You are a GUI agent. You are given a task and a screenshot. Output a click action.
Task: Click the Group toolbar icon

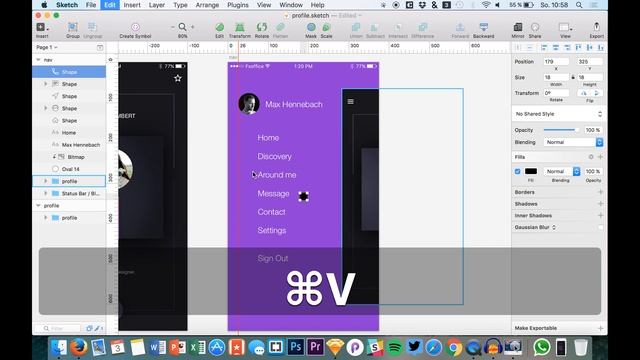tap(73, 27)
